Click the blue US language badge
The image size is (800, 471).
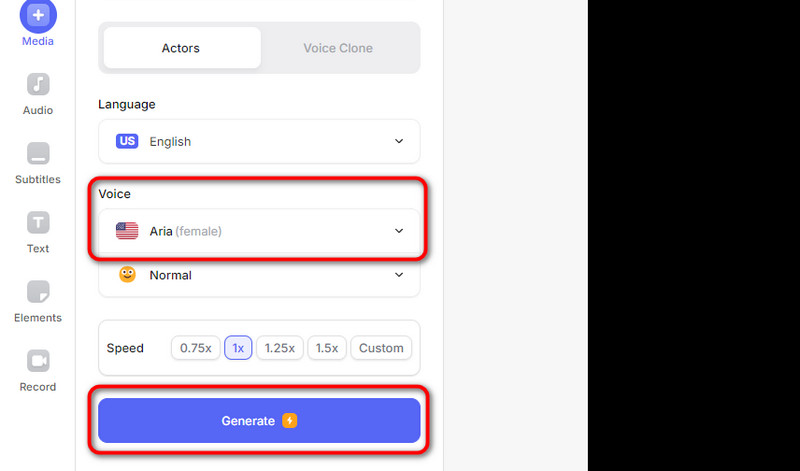coord(127,142)
